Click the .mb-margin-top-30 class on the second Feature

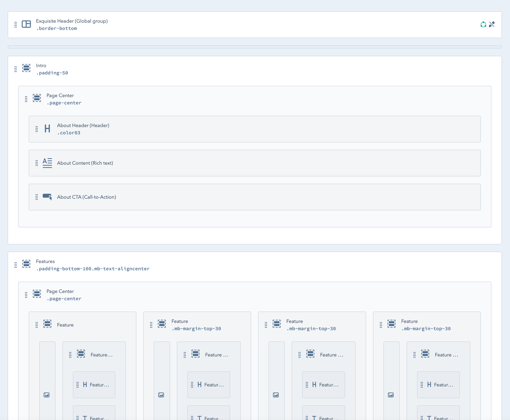click(x=197, y=329)
